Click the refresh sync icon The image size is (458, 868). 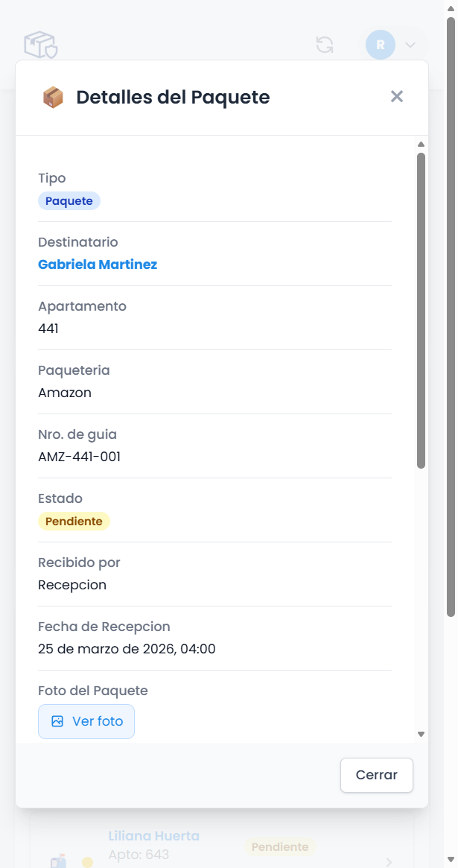pyautogui.click(x=324, y=45)
